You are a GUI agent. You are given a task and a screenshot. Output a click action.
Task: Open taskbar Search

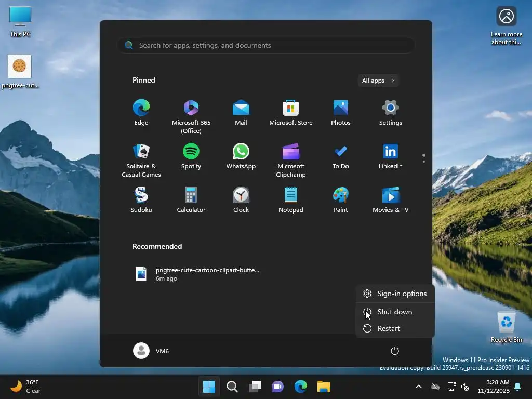(x=232, y=387)
